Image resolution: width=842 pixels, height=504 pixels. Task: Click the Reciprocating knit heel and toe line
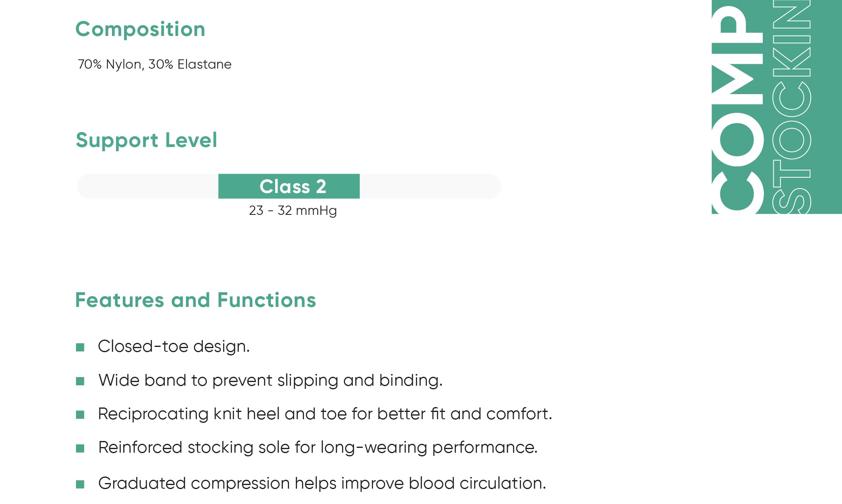(325, 414)
